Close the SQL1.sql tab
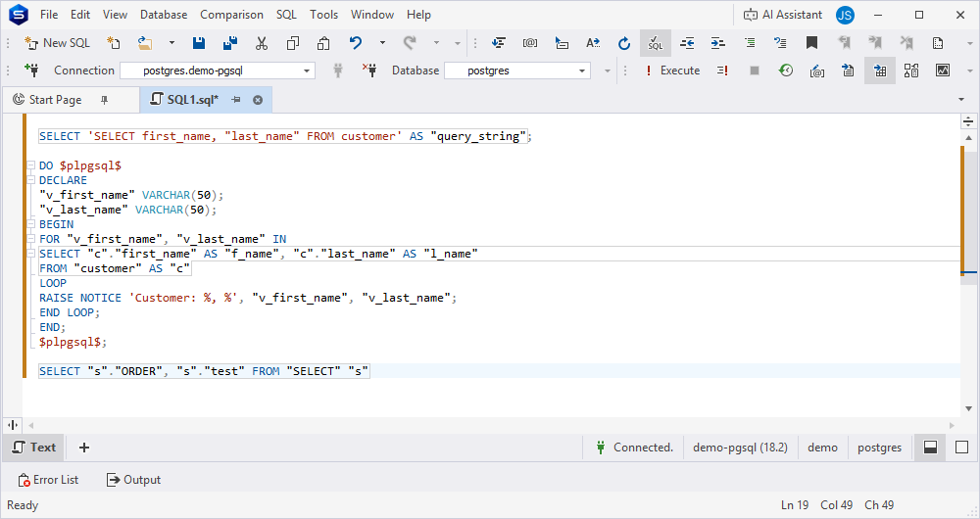This screenshot has height=519, width=980. tap(258, 99)
